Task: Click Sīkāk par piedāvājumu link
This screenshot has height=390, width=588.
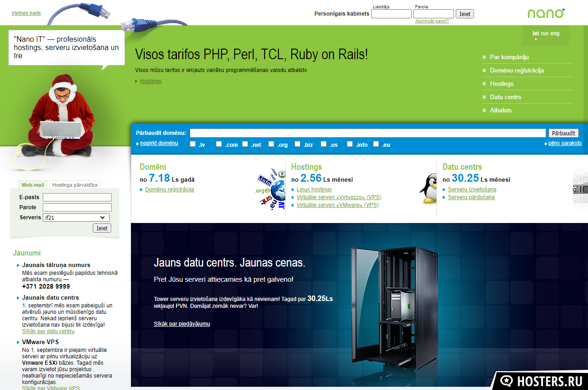Action: 182,324
